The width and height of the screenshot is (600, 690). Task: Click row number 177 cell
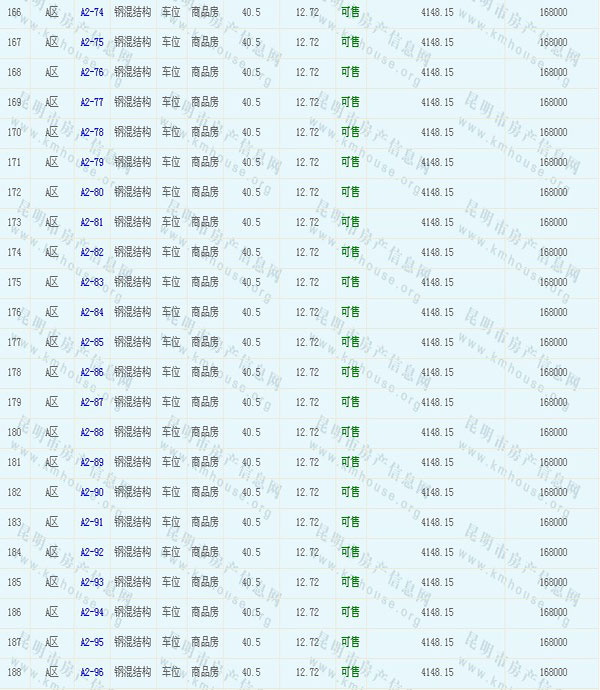pyautogui.click(x=14, y=342)
